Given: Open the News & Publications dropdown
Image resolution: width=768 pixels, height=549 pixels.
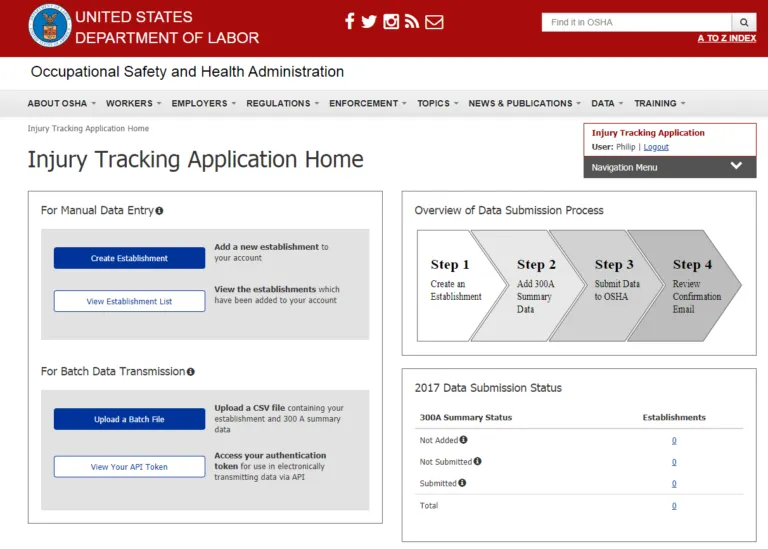Looking at the screenshot, I should (524, 103).
